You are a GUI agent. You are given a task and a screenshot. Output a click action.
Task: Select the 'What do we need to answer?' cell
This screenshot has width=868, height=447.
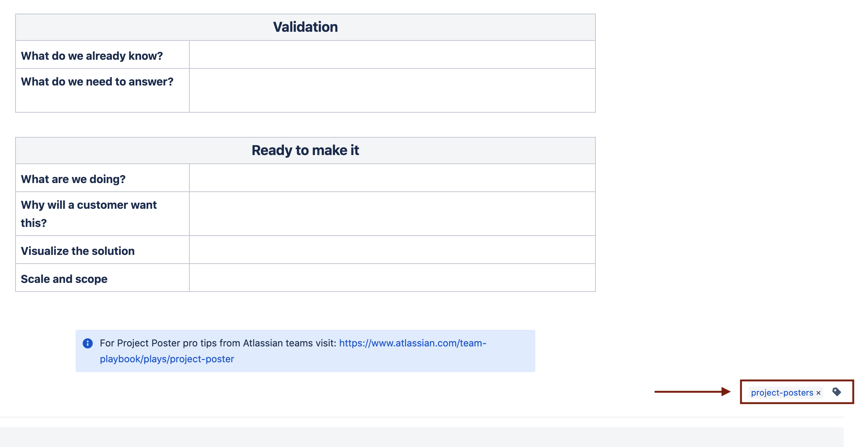tap(97, 82)
